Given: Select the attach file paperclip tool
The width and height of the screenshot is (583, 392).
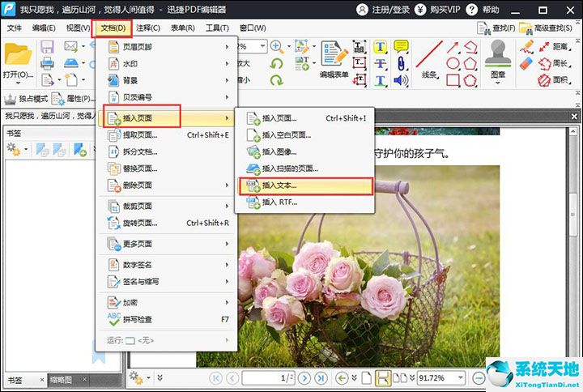Looking at the screenshot, I should coord(401,63).
